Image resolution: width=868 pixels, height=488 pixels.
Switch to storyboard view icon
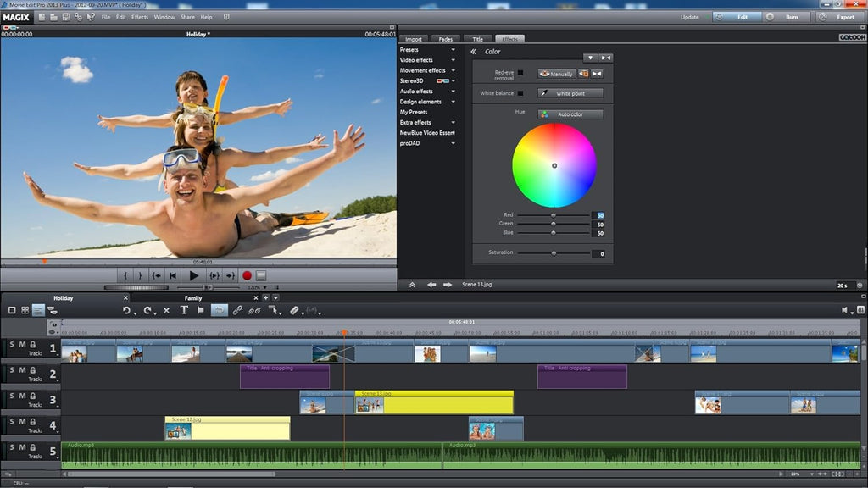pos(12,310)
